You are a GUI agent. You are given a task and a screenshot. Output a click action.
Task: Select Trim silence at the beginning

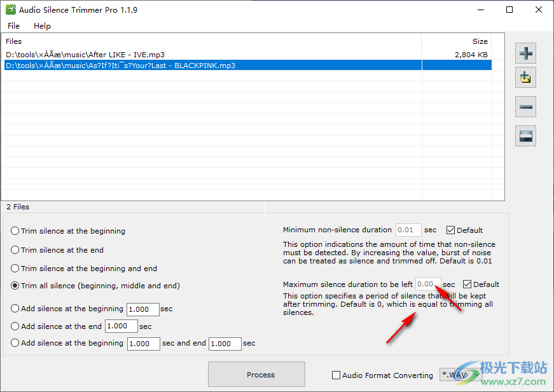coord(15,231)
